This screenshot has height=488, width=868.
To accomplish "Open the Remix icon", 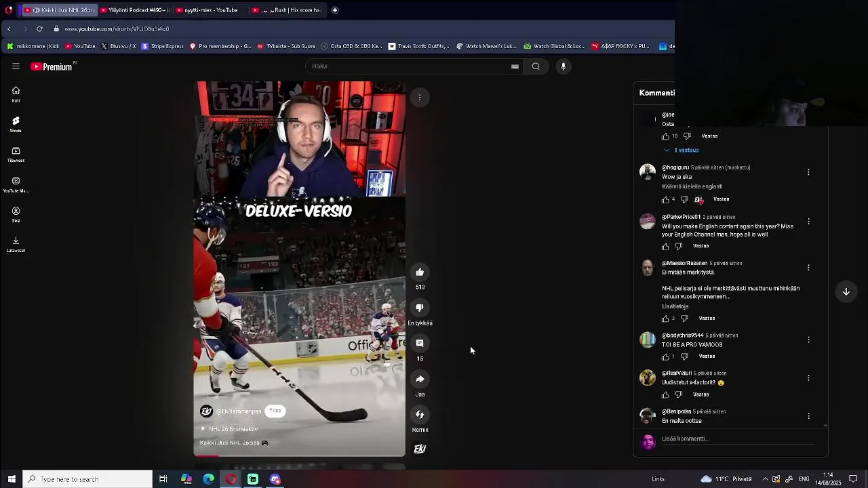I will (420, 415).
